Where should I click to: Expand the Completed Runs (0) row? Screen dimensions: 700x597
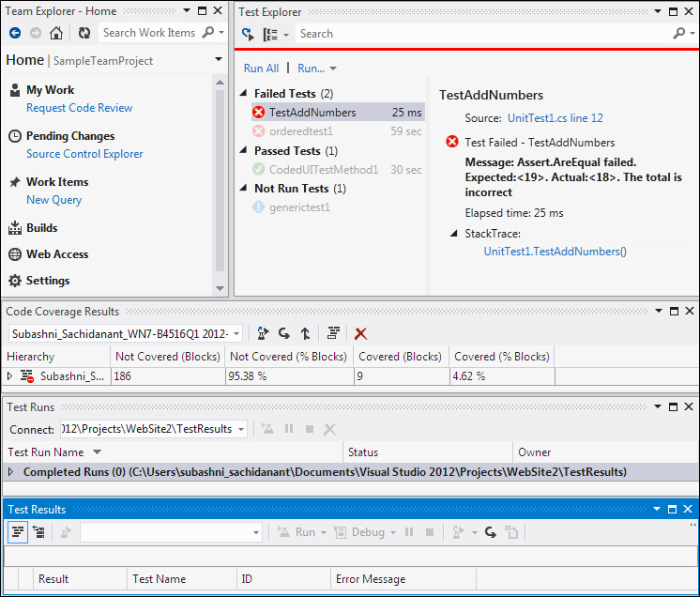coord(11,471)
